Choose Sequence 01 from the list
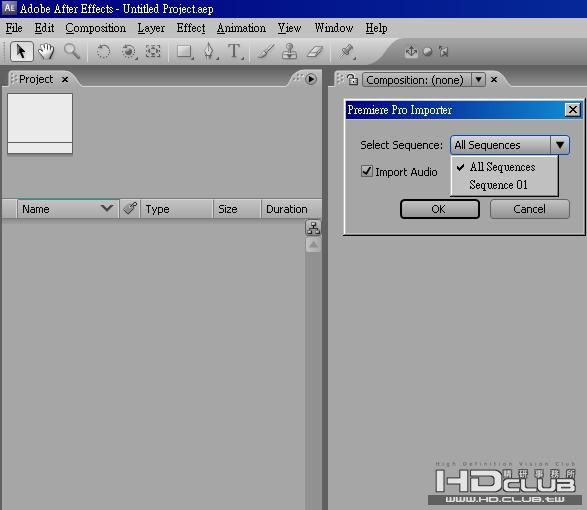Image resolution: width=587 pixels, height=510 pixels. tap(504, 185)
